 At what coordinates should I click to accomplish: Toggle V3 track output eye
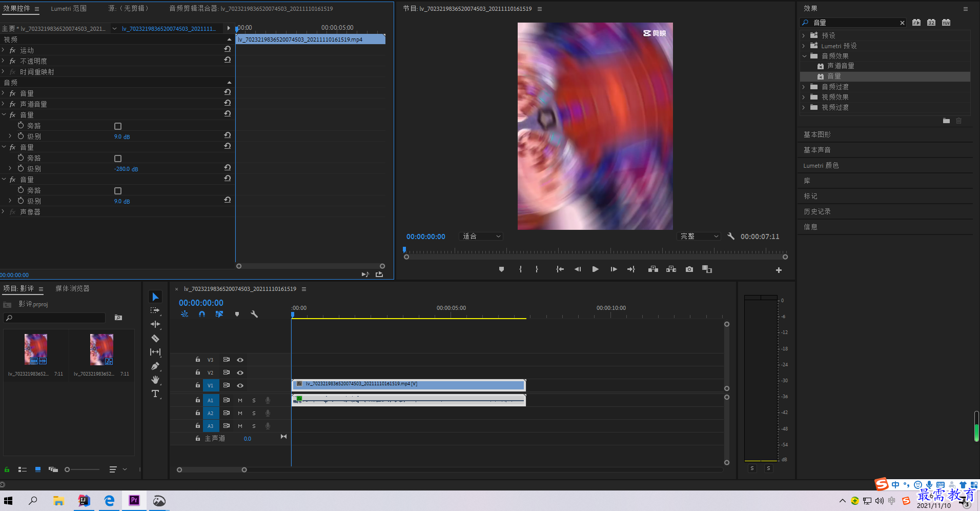pos(240,360)
